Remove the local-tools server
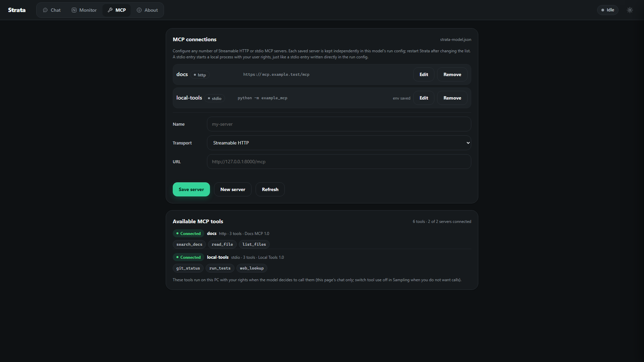This screenshot has height=362, width=644. pyautogui.click(x=452, y=98)
